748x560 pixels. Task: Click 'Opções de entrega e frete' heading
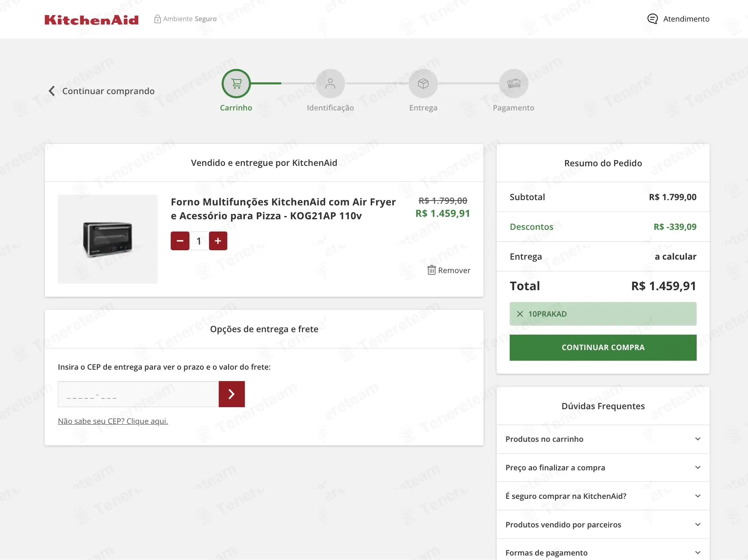pos(264,329)
